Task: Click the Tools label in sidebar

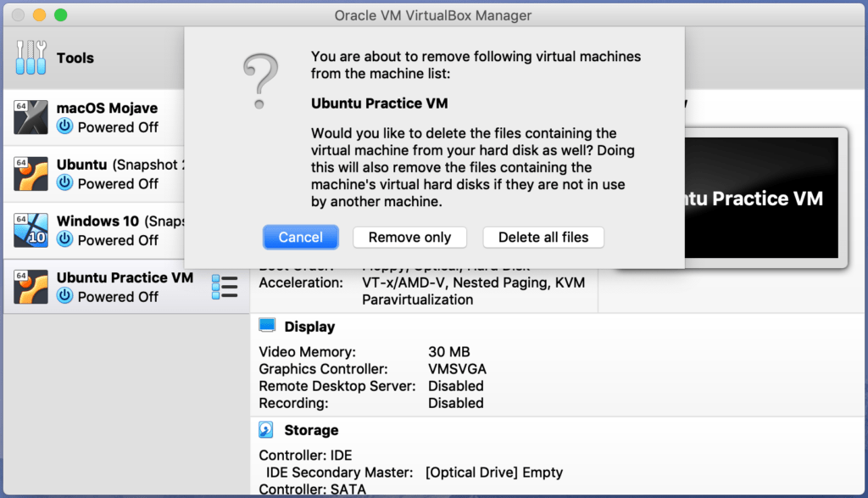Action: pyautogui.click(x=75, y=59)
